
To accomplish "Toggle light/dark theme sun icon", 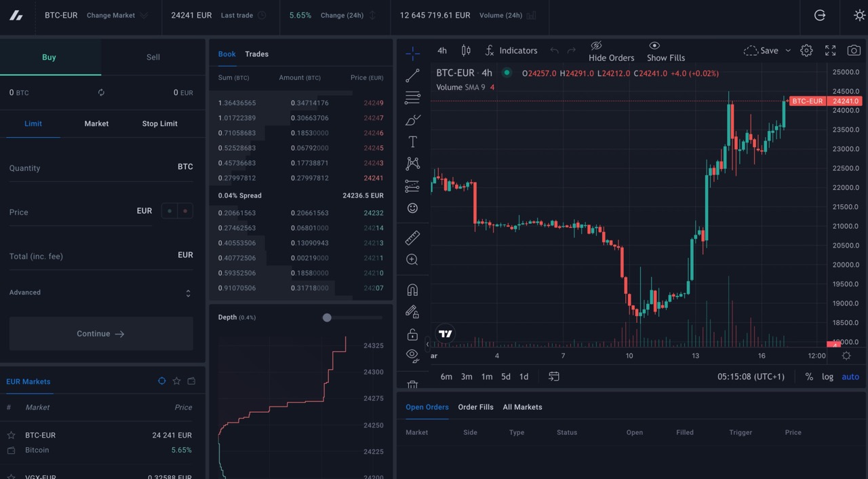I will pos(859,15).
